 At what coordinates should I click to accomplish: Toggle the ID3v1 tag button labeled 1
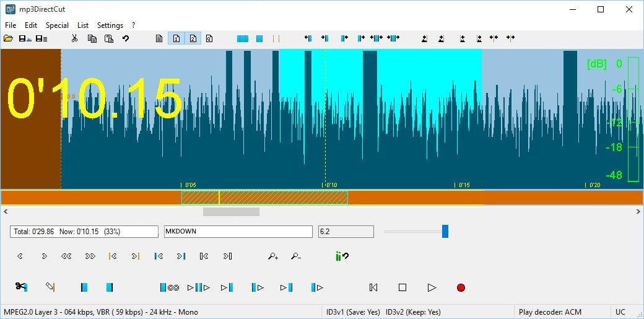[x=176, y=38]
